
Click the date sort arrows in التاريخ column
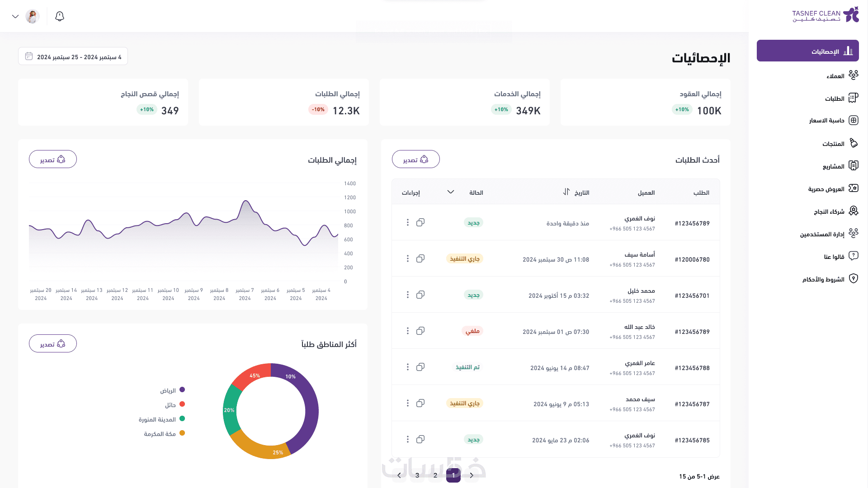(x=566, y=192)
